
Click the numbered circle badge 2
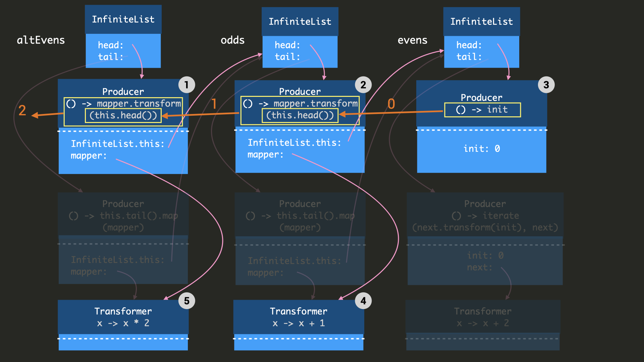point(363,85)
